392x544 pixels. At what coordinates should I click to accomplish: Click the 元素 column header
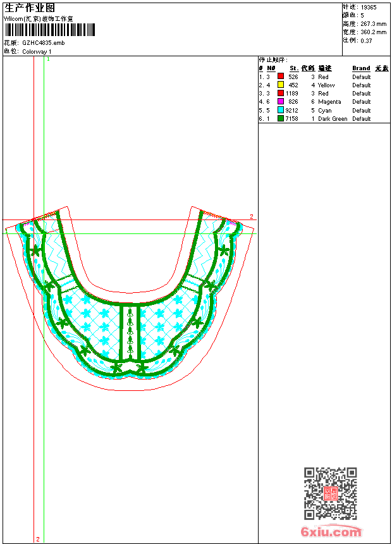[x=382, y=68]
